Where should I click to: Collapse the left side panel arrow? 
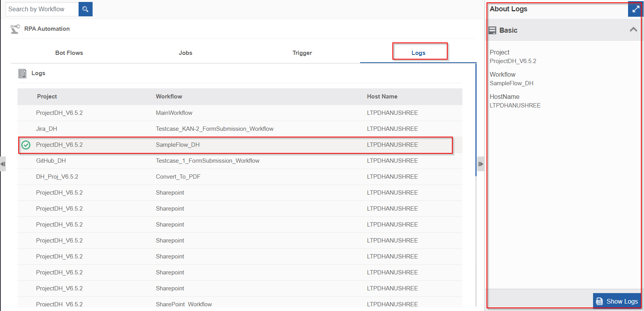(x=3, y=164)
